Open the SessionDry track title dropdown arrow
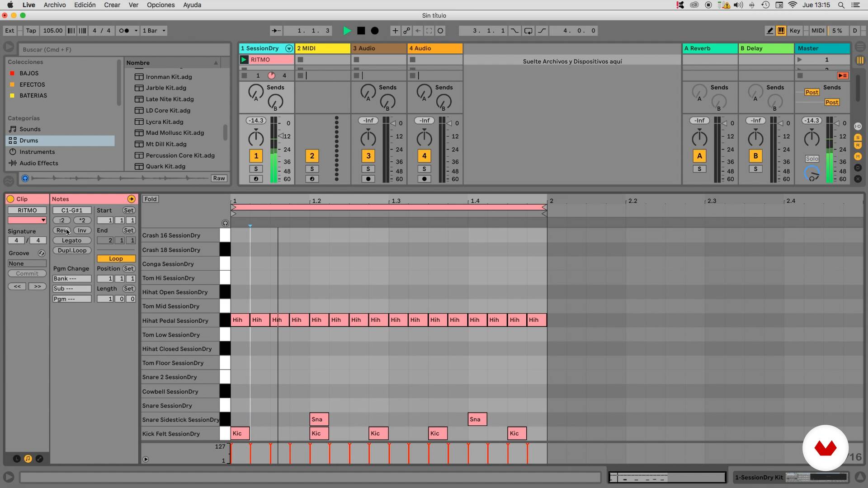This screenshot has width=868, height=488. [289, 48]
